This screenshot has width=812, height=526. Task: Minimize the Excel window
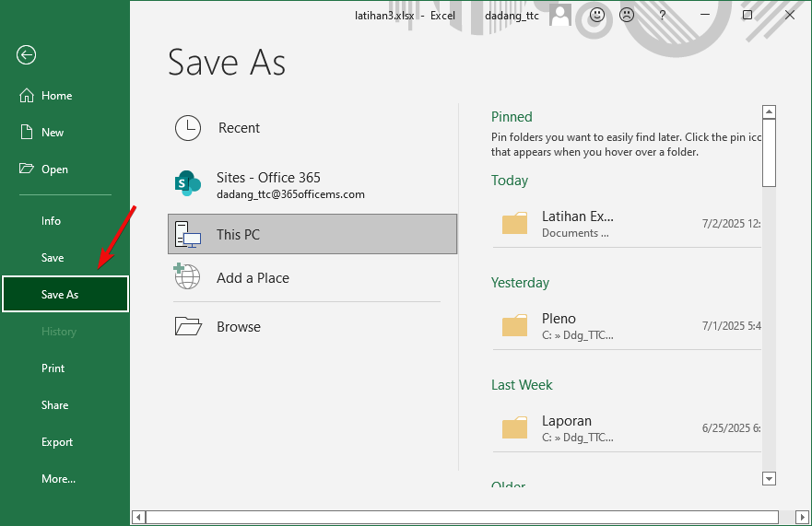tap(705, 15)
